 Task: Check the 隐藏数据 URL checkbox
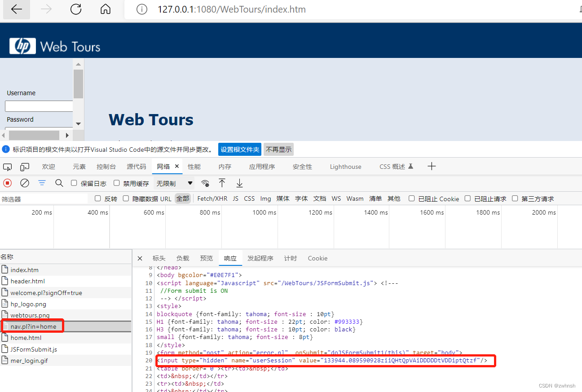[x=126, y=198]
